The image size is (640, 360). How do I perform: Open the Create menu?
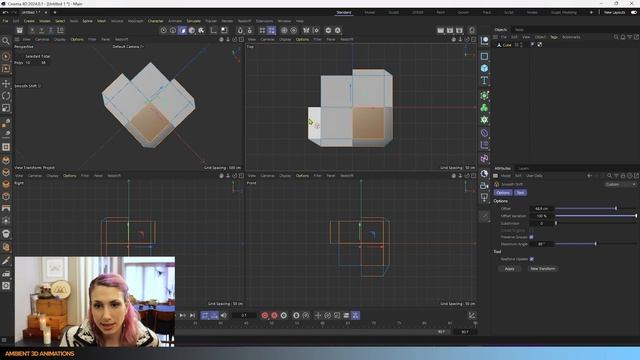(29, 21)
